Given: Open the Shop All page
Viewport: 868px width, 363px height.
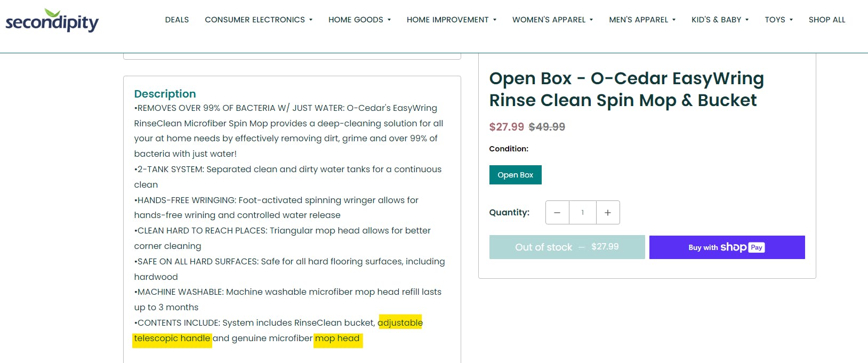Looking at the screenshot, I should click(827, 20).
